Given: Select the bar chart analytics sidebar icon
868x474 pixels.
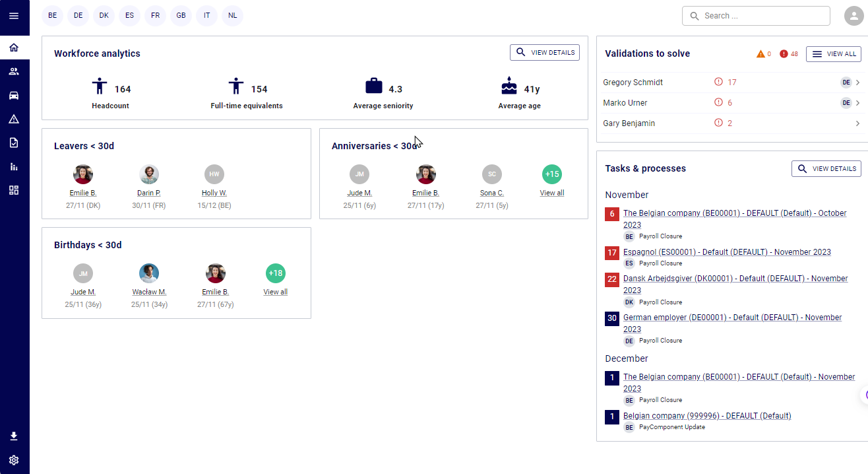Looking at the screenshot, I should pos(14,166).
